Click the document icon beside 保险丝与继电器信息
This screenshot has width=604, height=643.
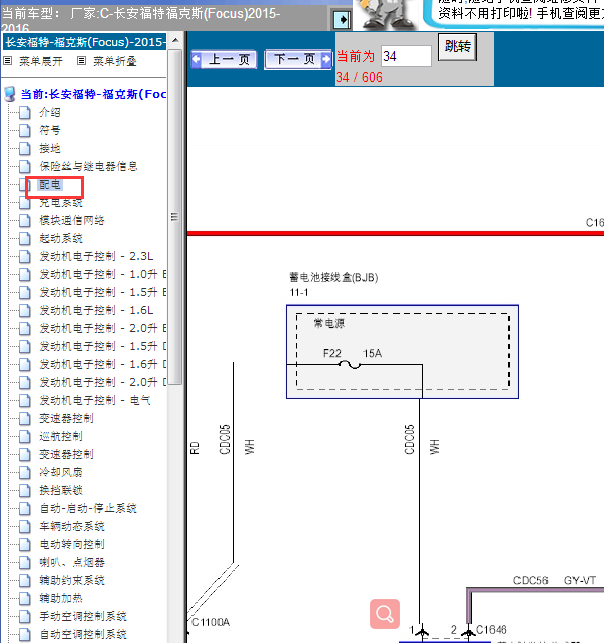point(25,166)
